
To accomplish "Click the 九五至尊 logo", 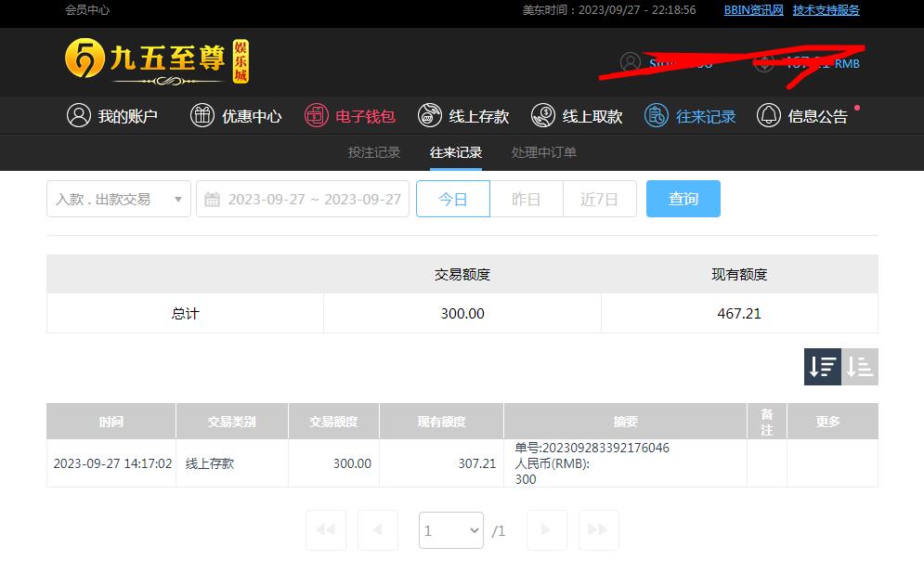I will point(157,61).
